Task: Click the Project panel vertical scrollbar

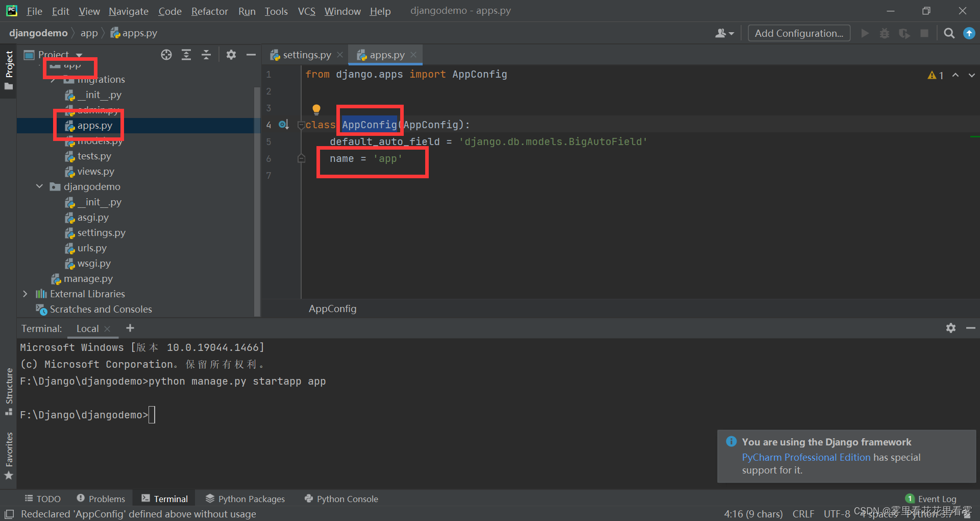Action: click(x=257, y=202)
